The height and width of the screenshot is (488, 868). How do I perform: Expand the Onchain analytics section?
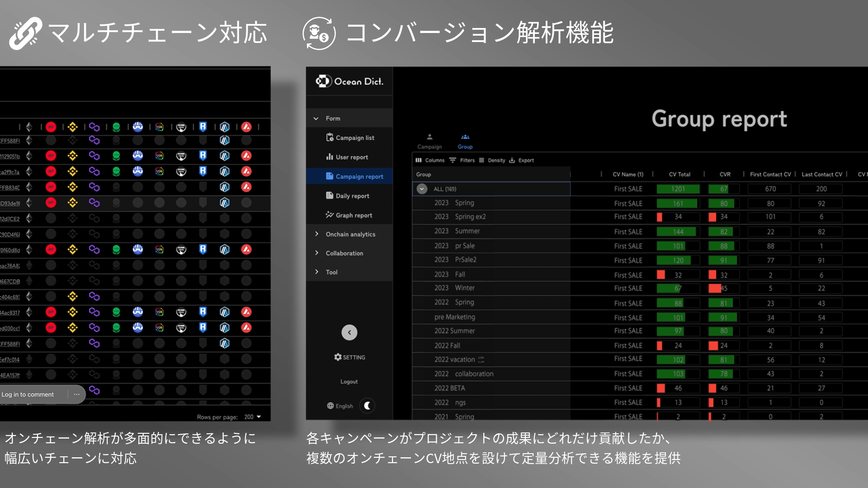pos(350,234)
